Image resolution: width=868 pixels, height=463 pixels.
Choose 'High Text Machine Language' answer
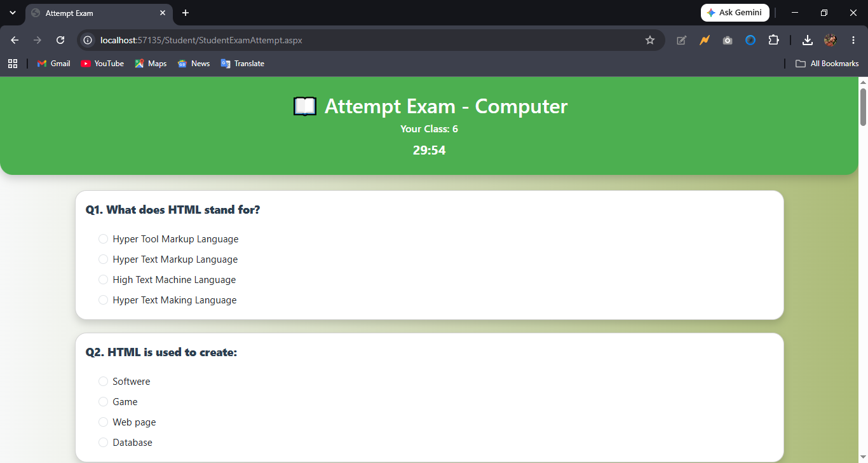tap(103, 280)
